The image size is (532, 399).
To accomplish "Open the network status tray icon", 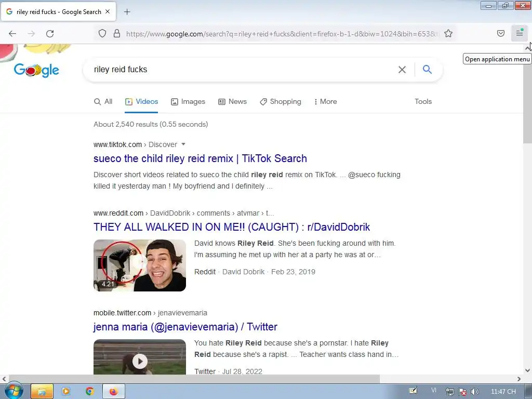I will point(450,392).
